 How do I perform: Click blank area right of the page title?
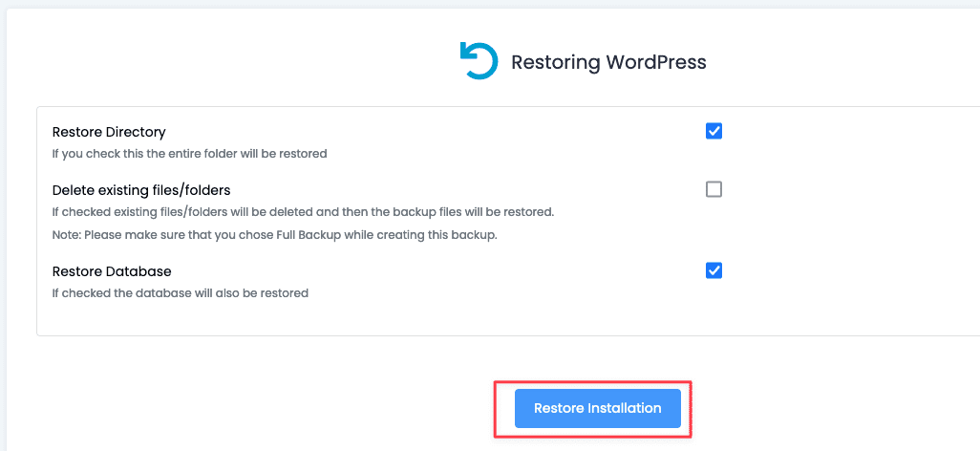pos(841,62)
